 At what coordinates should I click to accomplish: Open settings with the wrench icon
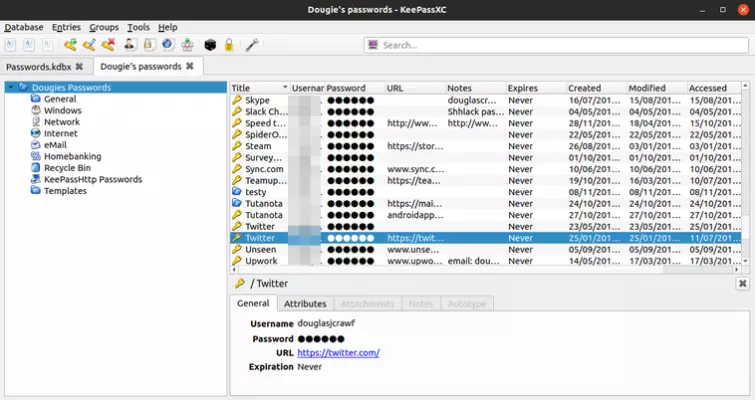click(x=252, y=45)
